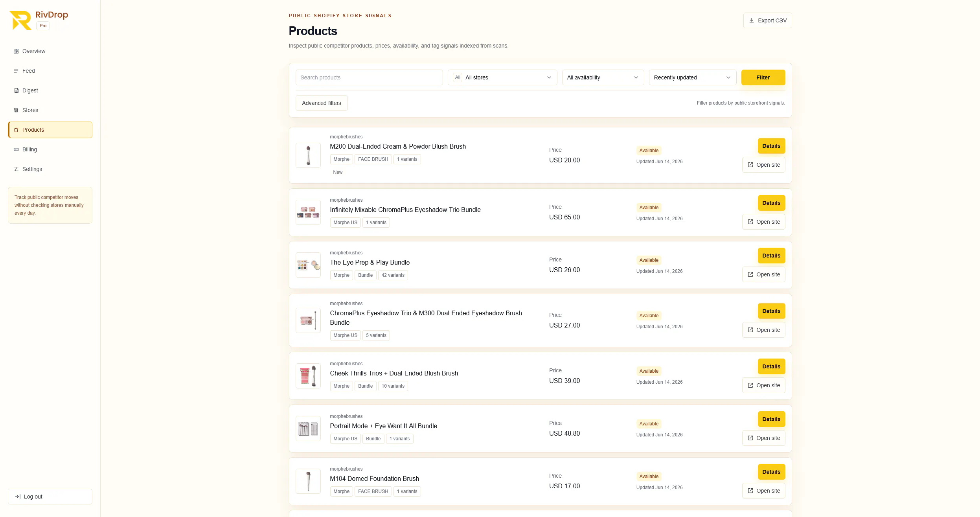
Task: Click the Stores shop icon in sidebar
Action: 16,110
